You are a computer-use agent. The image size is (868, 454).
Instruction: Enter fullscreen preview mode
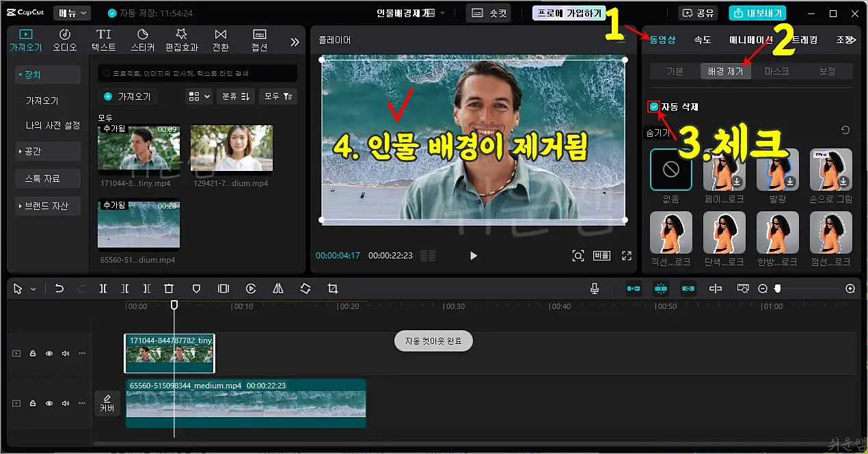point(627,256)
